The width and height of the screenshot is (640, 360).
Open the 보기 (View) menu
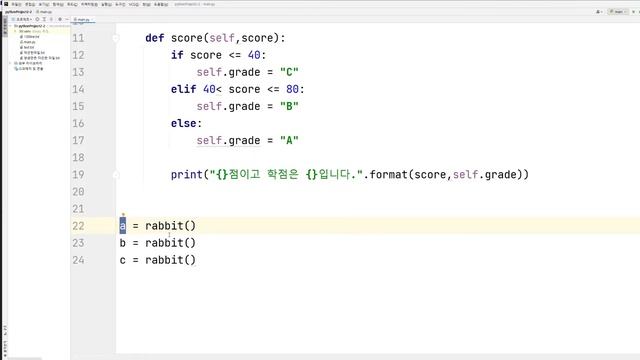point(44,4)
